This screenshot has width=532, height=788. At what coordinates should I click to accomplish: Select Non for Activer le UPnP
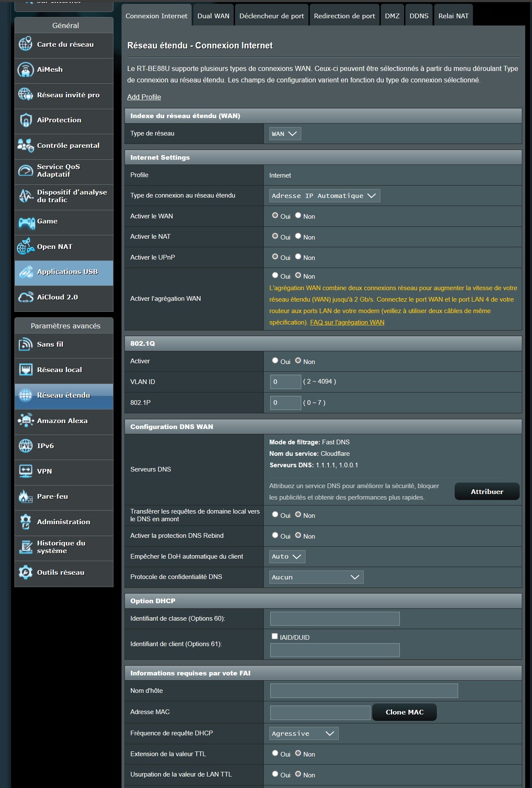pyautogui.click(x=298, y=257)
